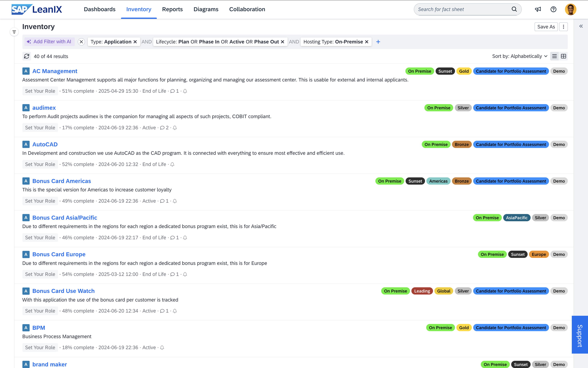
Task: Open the Sort by Alphabetically dropdown
Action: point(519,56)
